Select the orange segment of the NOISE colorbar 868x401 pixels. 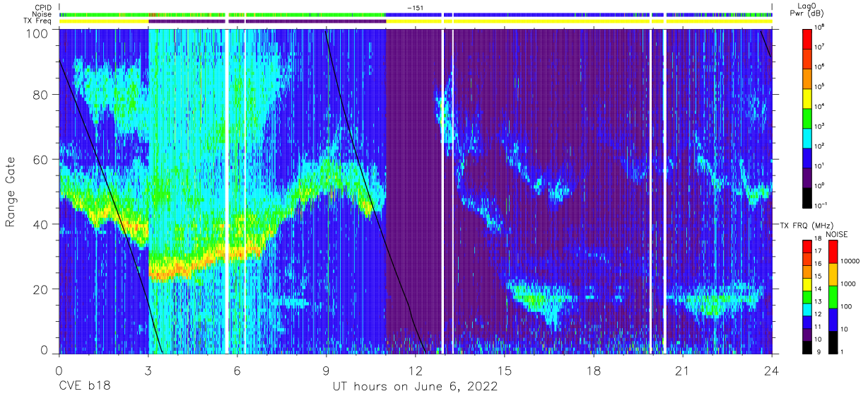click(x=832, y=275)
